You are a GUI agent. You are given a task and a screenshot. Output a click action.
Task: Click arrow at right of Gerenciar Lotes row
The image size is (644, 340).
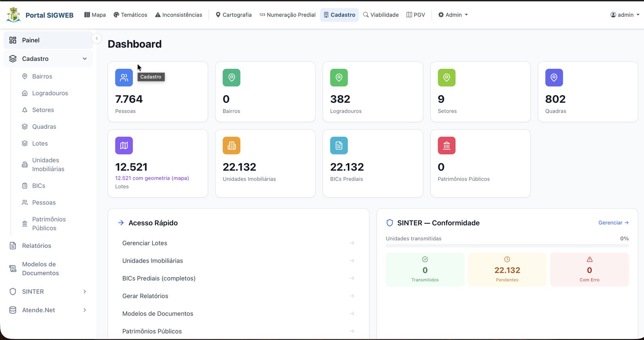tap(352, 243)
